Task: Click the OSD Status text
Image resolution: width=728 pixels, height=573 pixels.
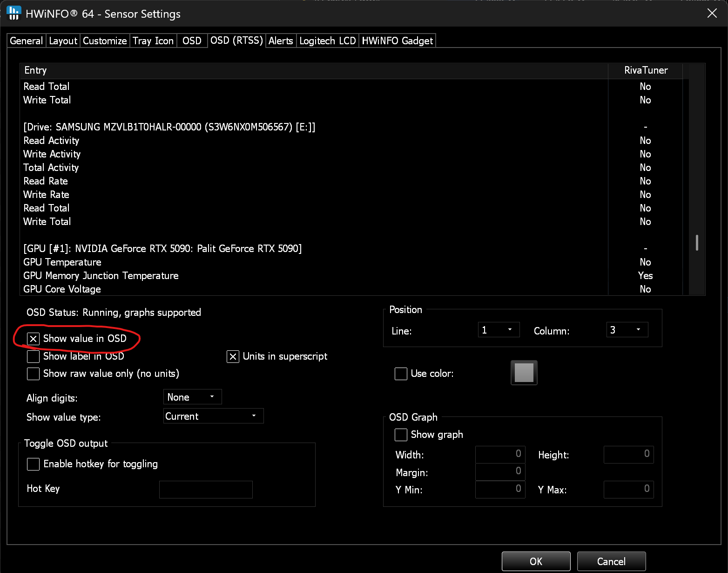Action: click(114, 313)
